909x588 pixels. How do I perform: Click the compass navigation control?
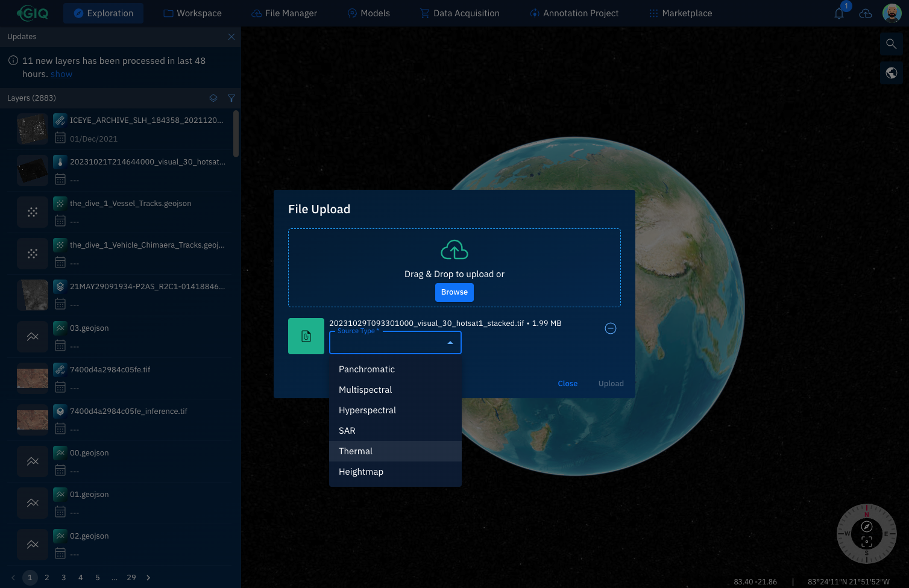pyautogui.click(x=867, y=533)
